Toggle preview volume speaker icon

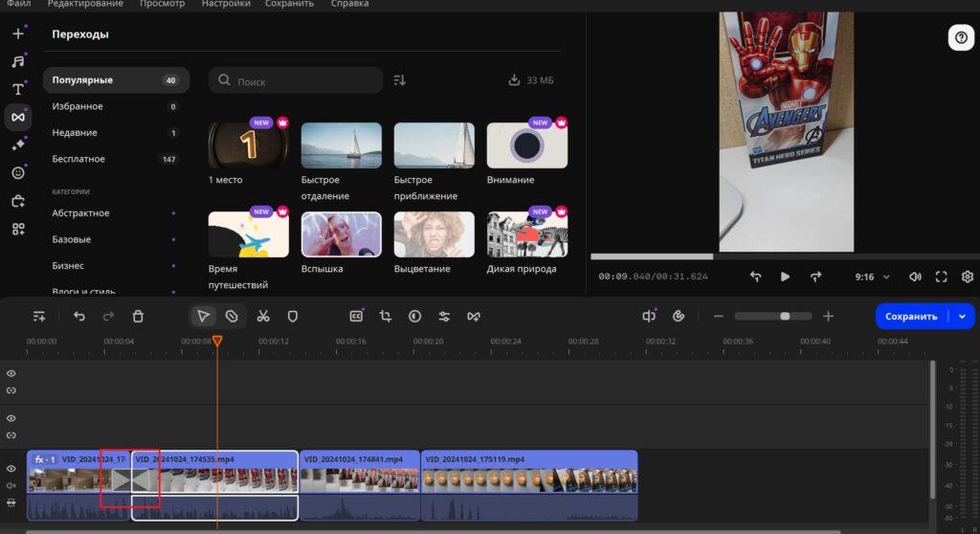[x=915, y=277]
